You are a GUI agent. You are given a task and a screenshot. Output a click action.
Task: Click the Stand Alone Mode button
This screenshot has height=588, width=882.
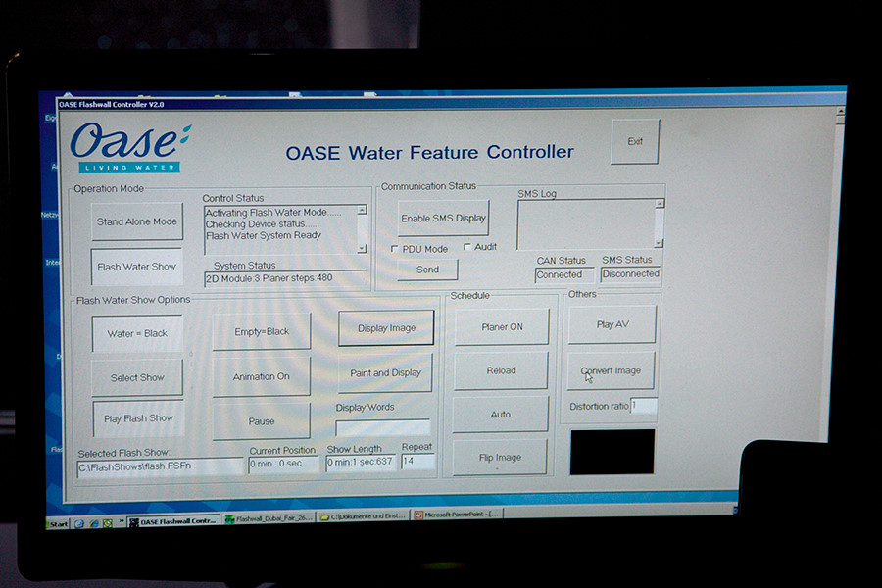coord(136,221)
